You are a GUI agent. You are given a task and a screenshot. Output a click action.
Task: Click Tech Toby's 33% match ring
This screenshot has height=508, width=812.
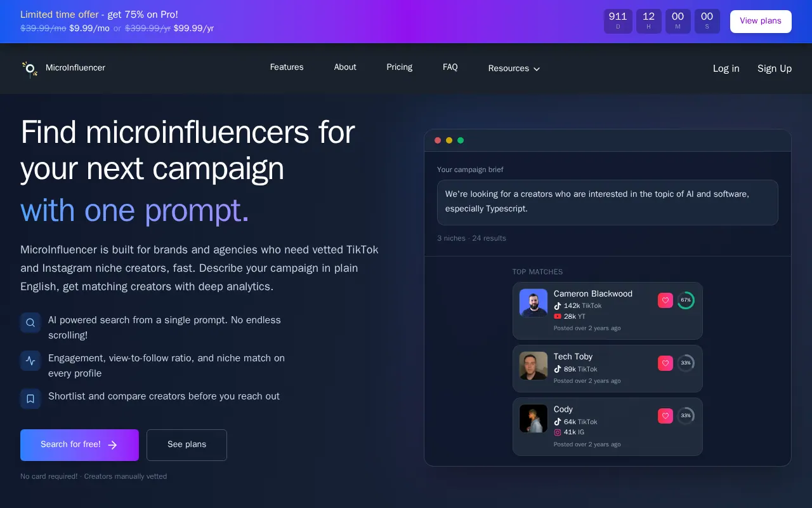pos(686,363)
